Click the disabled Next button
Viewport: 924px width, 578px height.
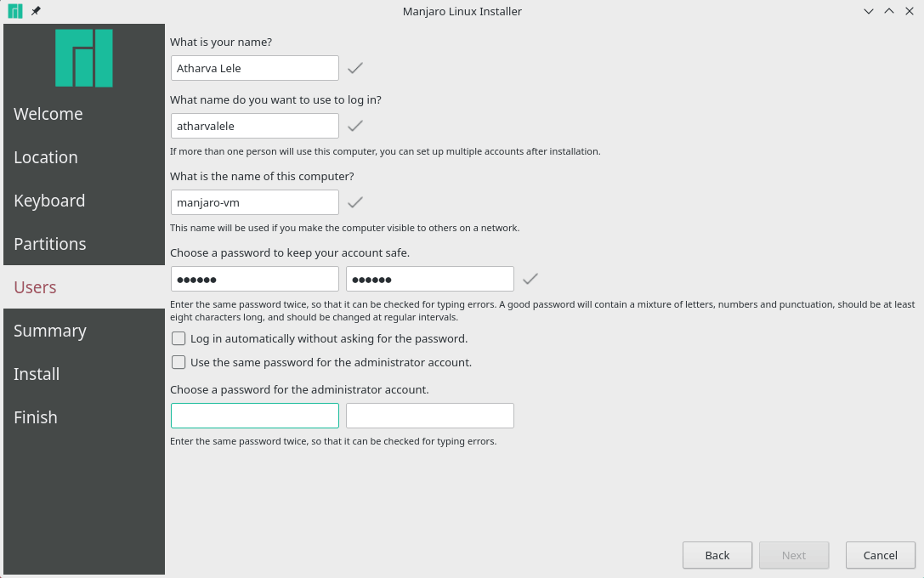tap(794, 555)
